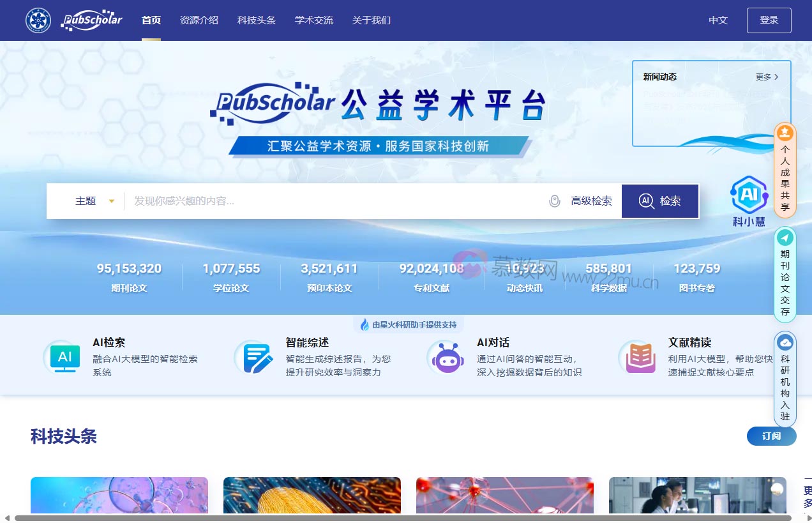Activate the voice search microphone icon
The width and height of the screenshot is (812, 523).
coord(553,201)
